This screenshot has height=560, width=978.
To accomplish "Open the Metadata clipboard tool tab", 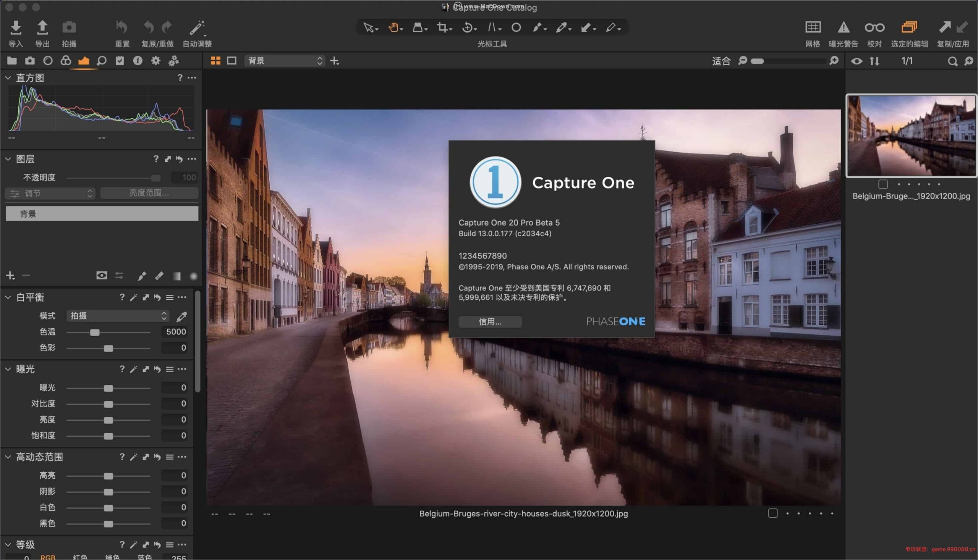I will coord(119,61).
